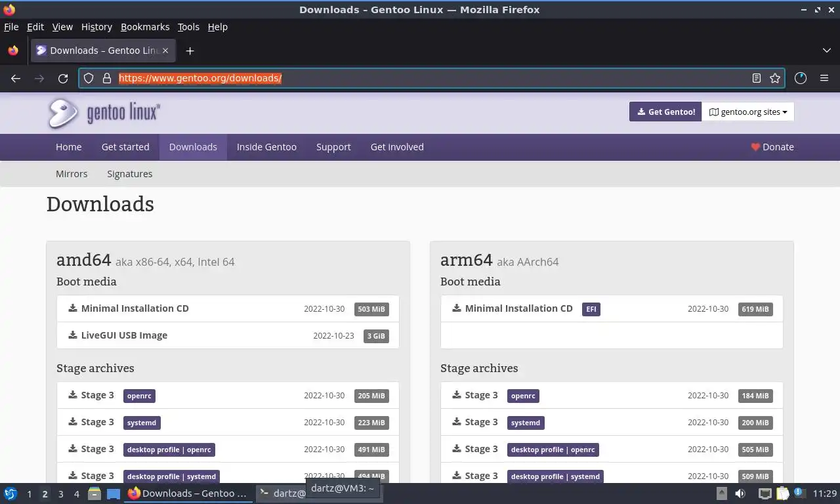Click the EFI badge on arm64 CD
840x504 pixels.
591,309
